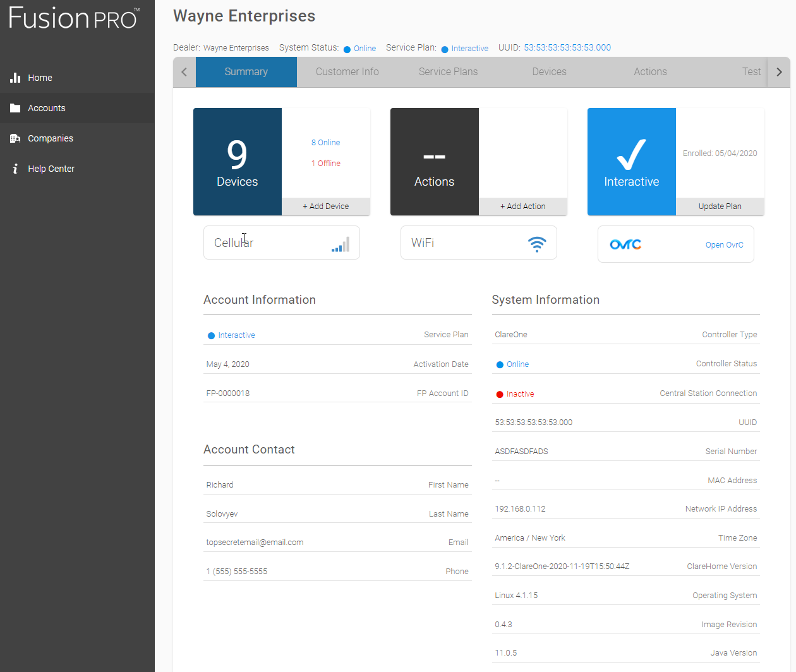Click the Online controller status text
The width and height of the screenshot is (796, 672).
coord(518,364)
